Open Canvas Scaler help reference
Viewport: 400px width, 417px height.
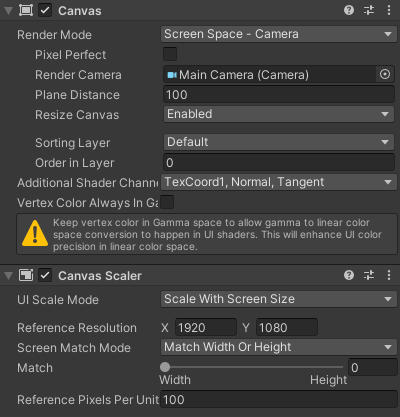click(x=349, y=275)
